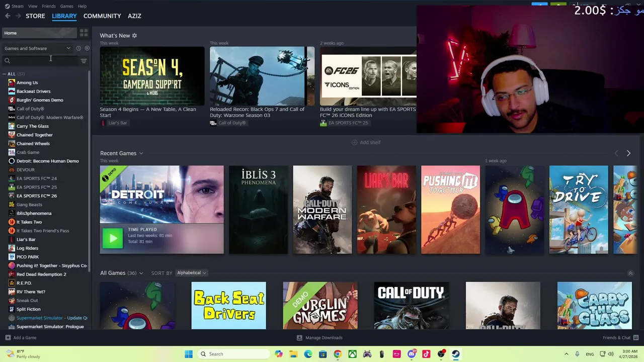
Task: Open Games and Software dropdown
Action: tap(37, 48)
